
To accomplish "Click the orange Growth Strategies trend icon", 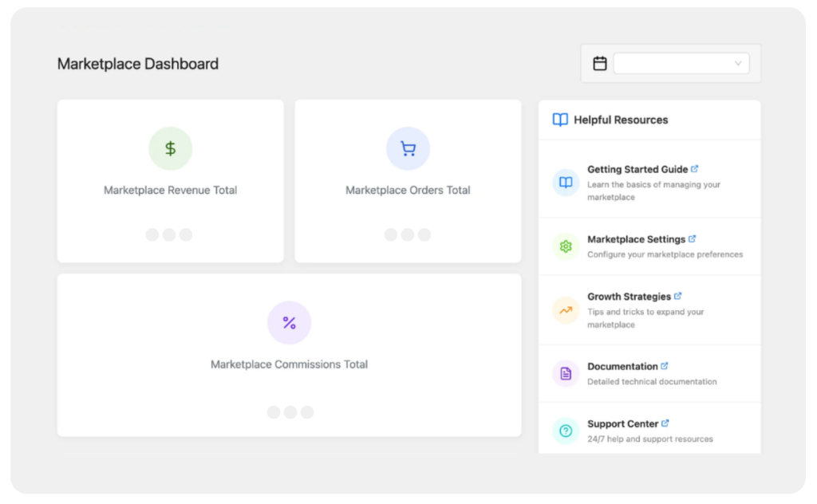I will tap(566, 310).
